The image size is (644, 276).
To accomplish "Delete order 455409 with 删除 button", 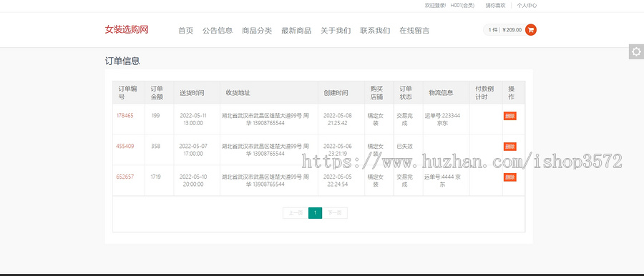I will [510, 147].
